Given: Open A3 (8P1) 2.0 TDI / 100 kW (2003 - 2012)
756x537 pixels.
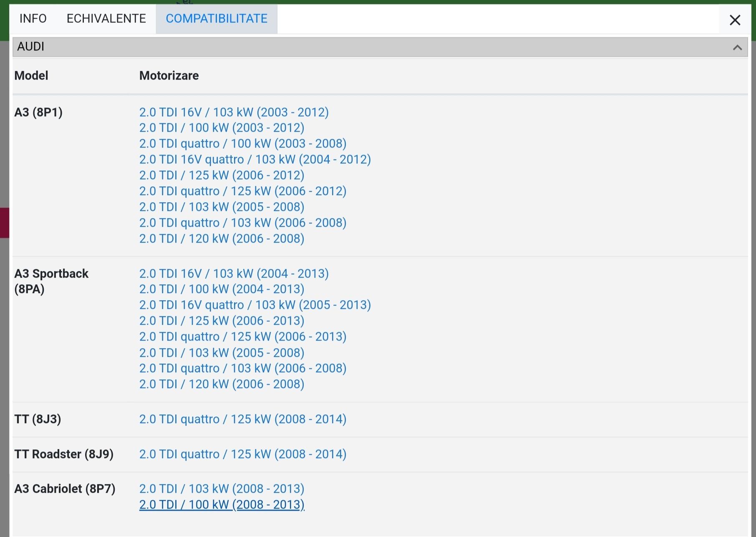Looking at the screenshot, I should coord(222,128).
